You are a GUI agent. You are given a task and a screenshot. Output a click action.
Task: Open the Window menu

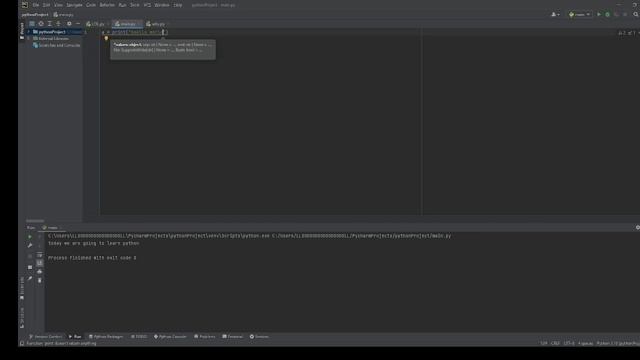pos(162,5)
